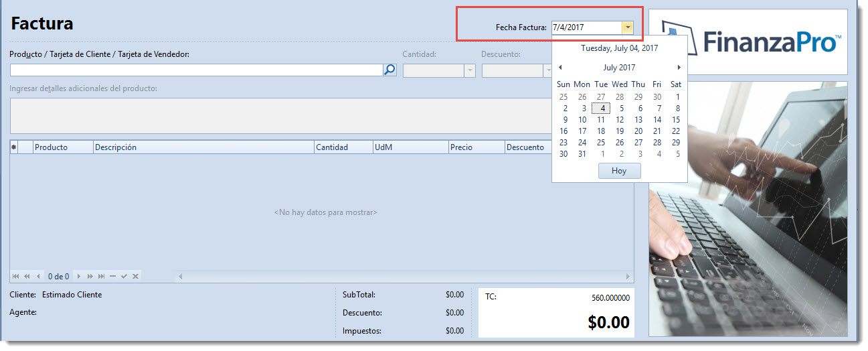Select July 10 in the calendar
The width and height of the screenshot is (868, 351).
[x=582, y=120]
